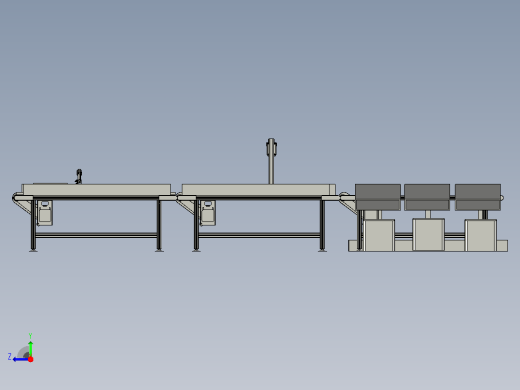
Task: Select the rightmost dark gray bin
Action: (478, 197)
